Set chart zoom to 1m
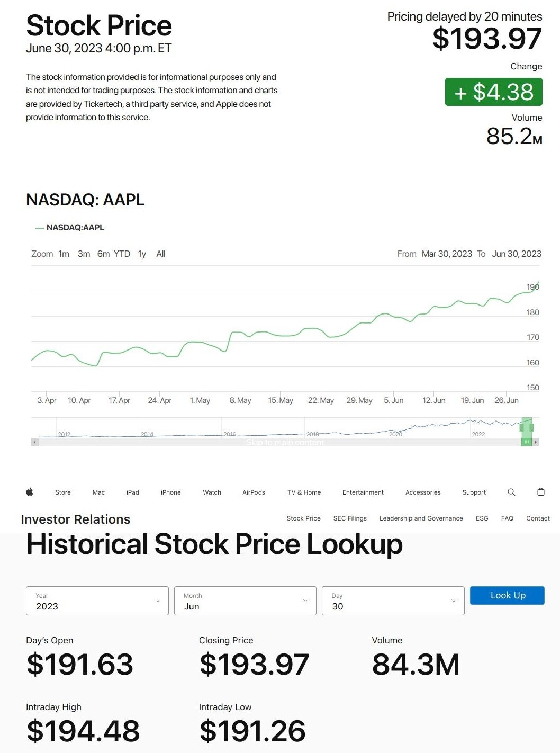 click(64, 254)
